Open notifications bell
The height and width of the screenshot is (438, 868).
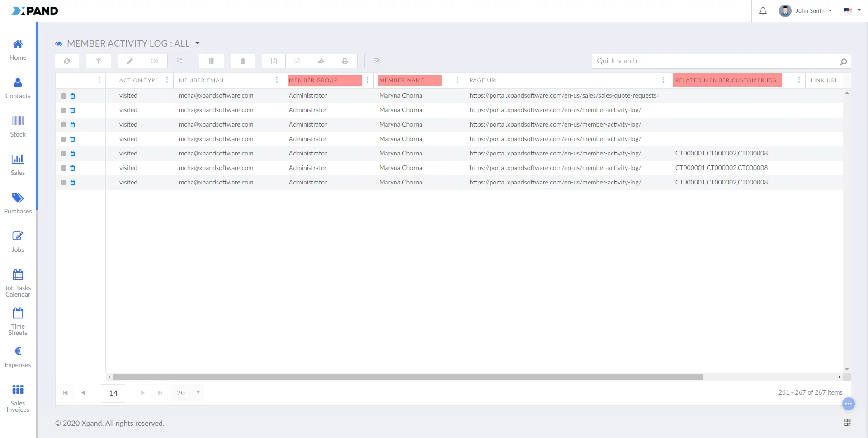point(763,11)
